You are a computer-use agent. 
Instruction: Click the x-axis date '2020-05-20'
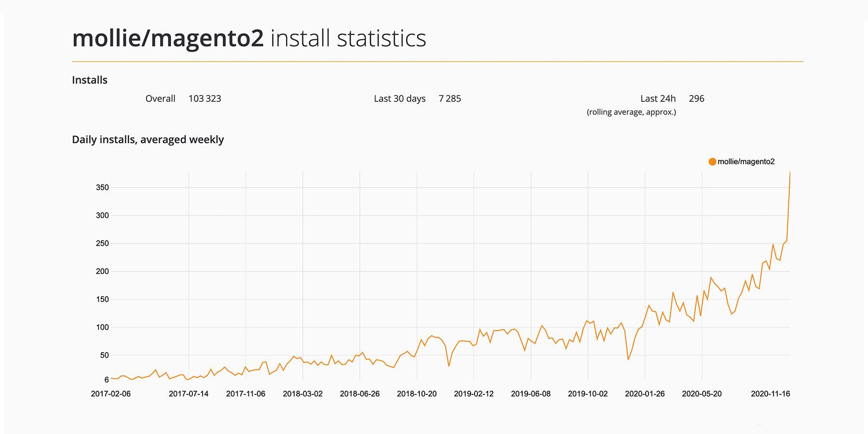(702, 394)
